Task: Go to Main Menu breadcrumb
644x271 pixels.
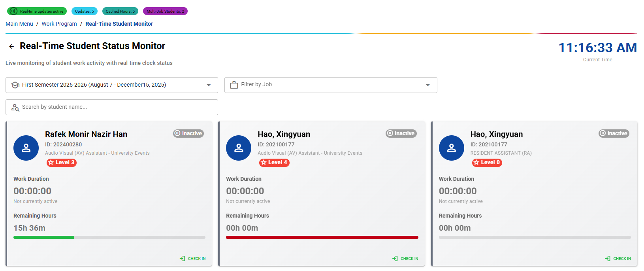Action: (19, 24)
